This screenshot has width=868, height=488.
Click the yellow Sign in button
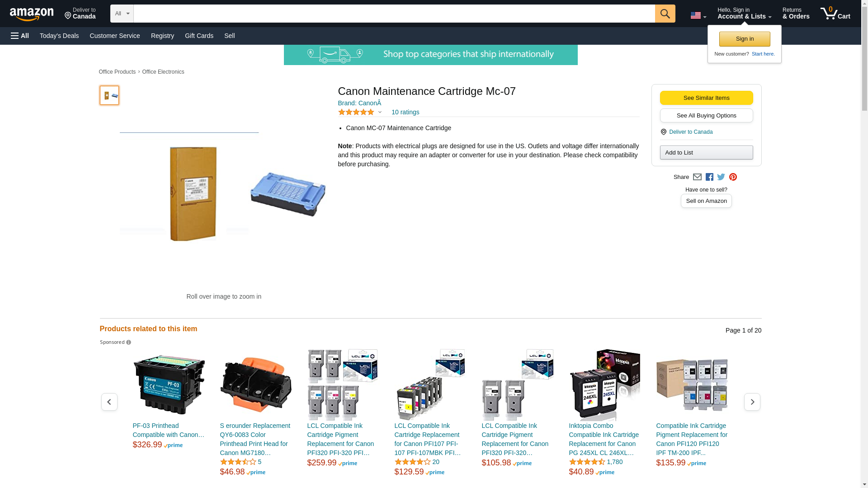745,39
